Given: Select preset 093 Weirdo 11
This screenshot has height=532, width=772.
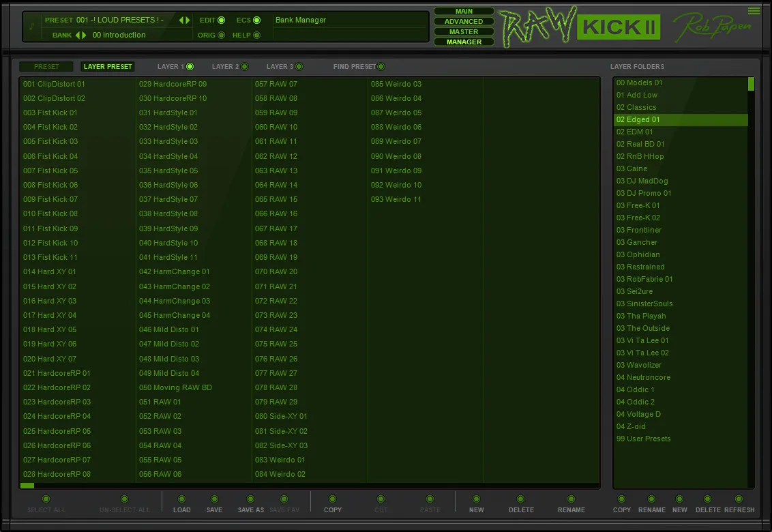Looking at the screenshot, I should click(426, 199).
